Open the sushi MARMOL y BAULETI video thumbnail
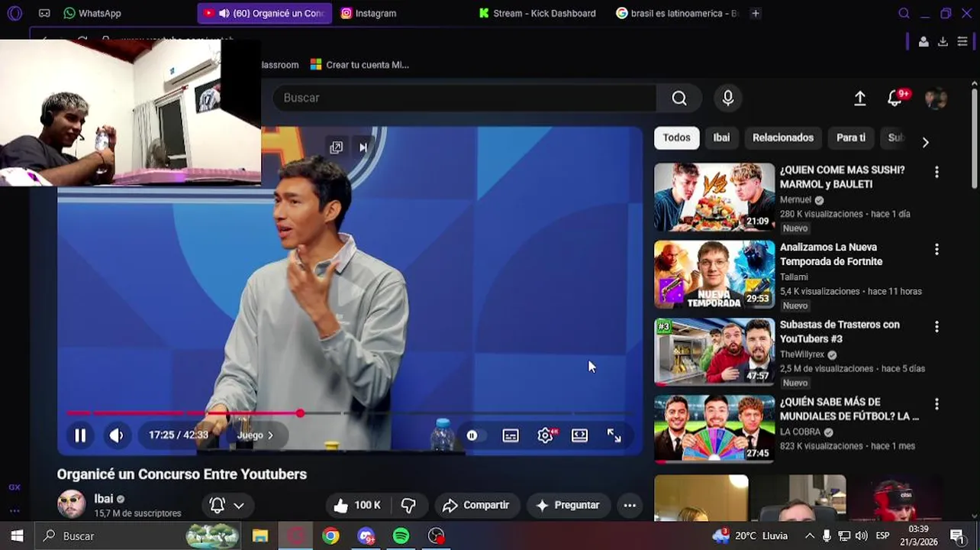 pyautogui.click(x=714, y=197)
